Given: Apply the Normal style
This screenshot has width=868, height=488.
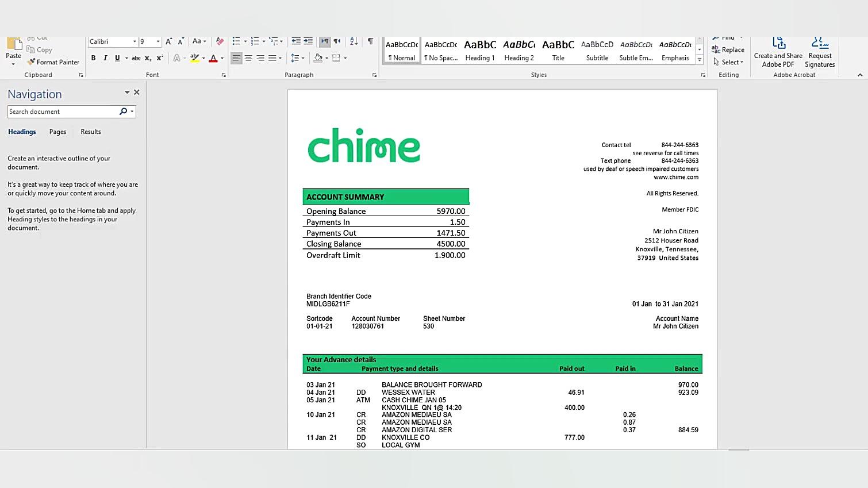Looking at the screenshot, I should pyautogui.click(x=402, y=51).
